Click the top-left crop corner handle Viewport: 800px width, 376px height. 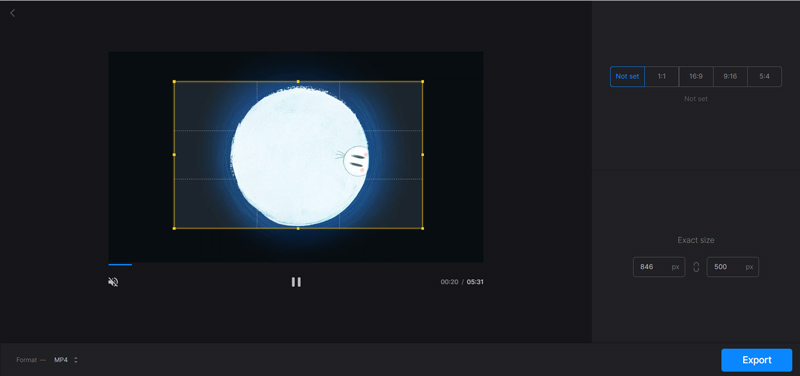pyautogui.click(x=174, y=81)
